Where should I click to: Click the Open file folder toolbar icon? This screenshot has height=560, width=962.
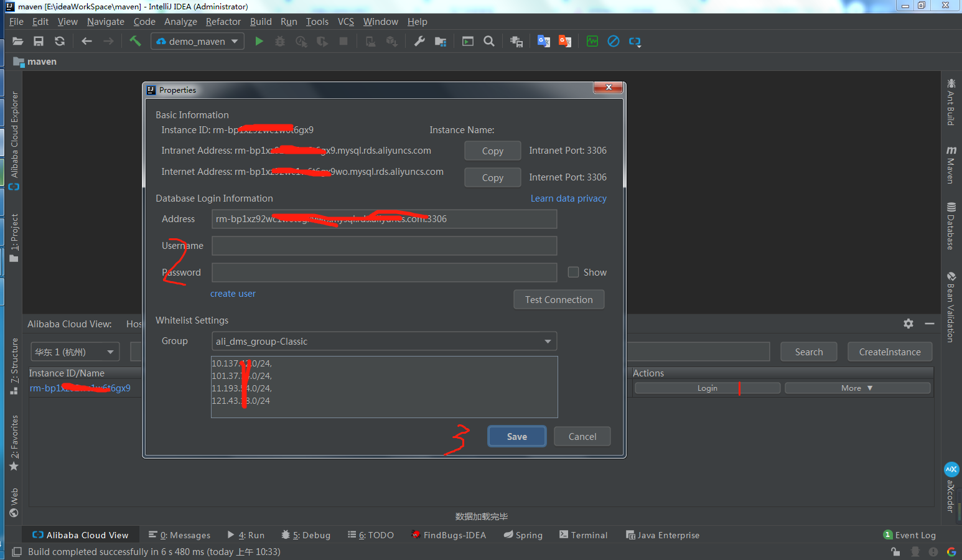tap(17, 41)
